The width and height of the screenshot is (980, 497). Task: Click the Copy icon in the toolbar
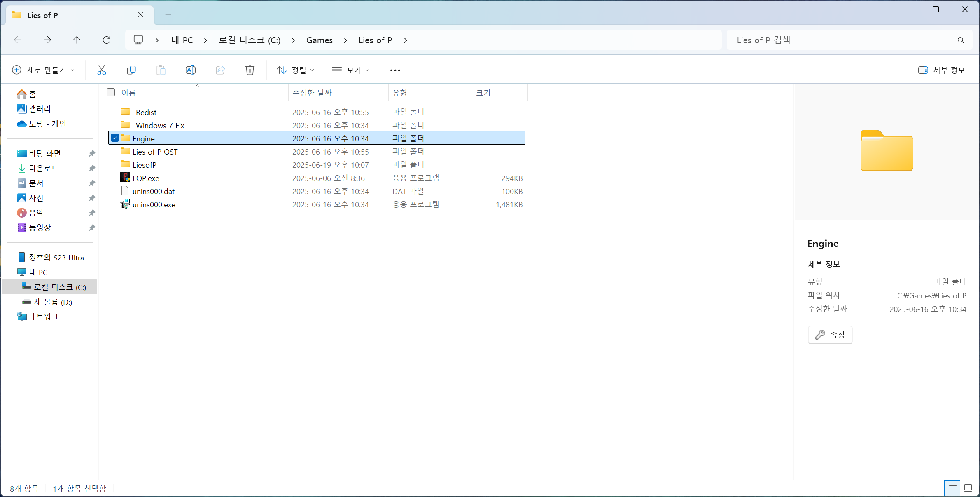click(x=131, y=70)
